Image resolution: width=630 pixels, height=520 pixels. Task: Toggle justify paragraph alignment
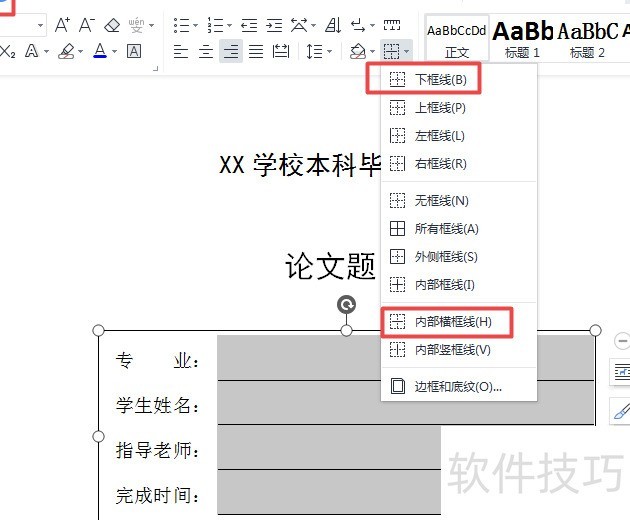256,51
